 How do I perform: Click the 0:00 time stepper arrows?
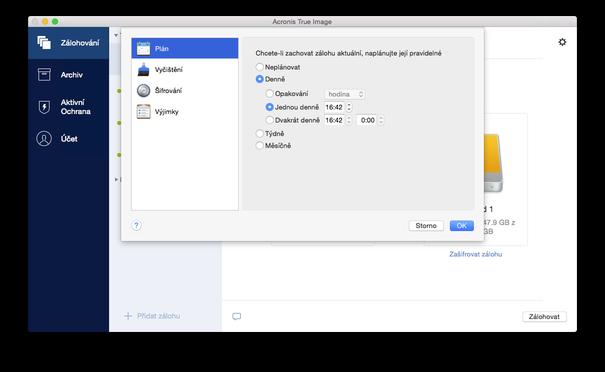pos(381,120)
